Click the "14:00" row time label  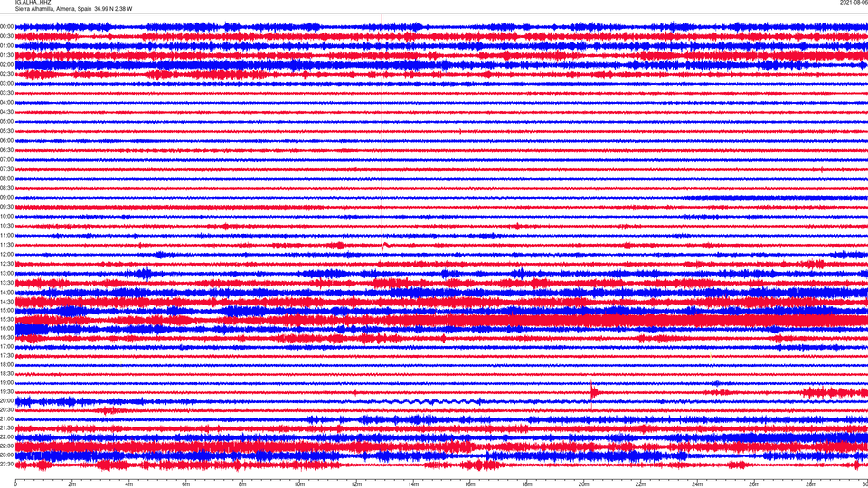pyautogui.click(x=6, y=292)
